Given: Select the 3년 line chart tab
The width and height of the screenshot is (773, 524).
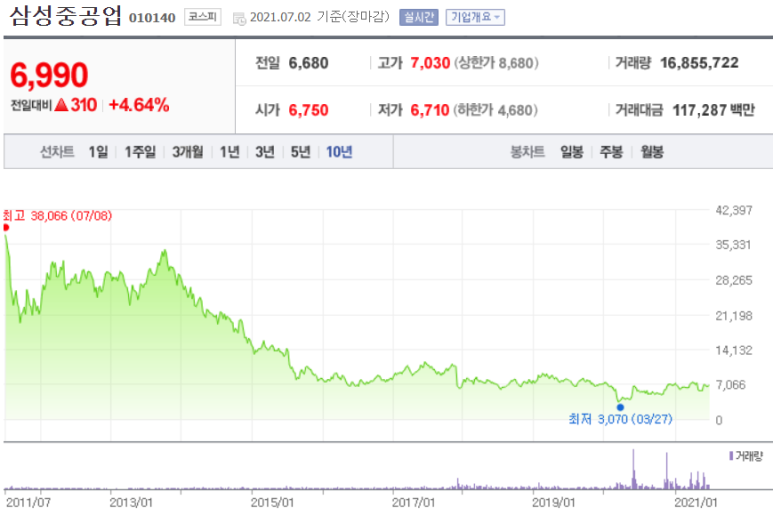Looking at the screenshot, I should (265, 152).
